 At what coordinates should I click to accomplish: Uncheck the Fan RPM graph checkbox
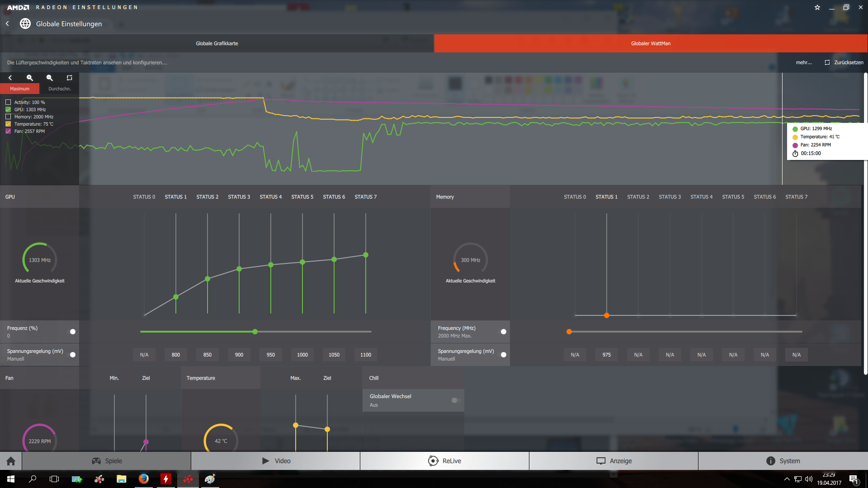8,131
